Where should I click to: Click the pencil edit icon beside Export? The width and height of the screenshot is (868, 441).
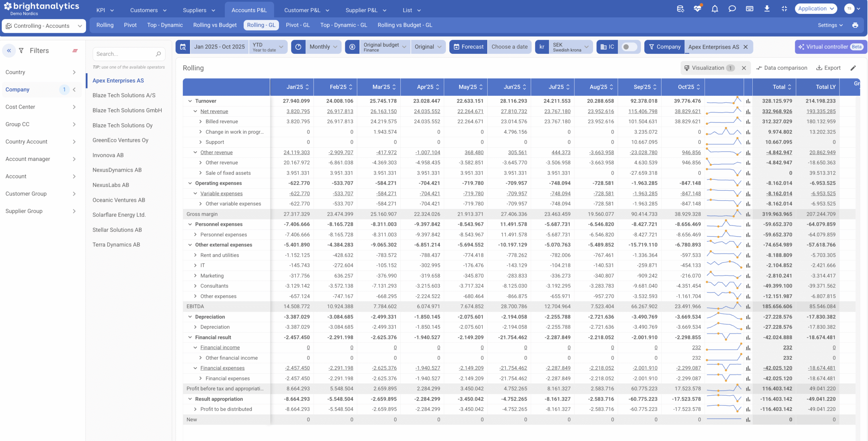click(x=853, y=68)
